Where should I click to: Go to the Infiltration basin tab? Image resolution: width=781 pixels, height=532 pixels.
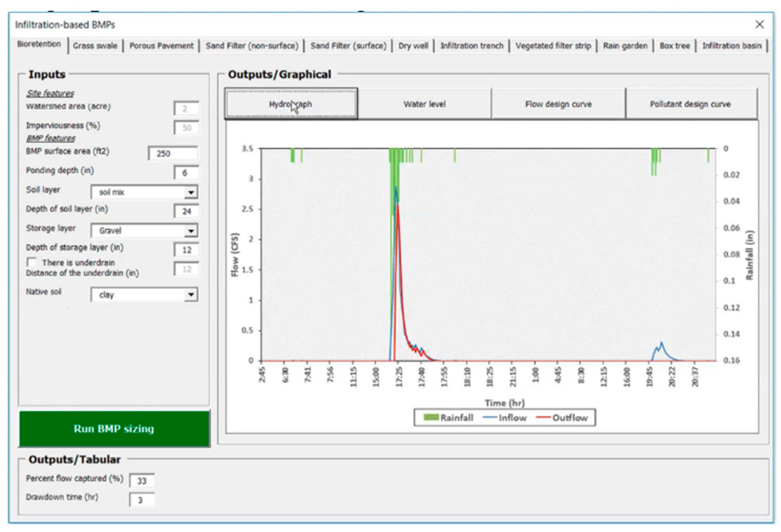tap(731, 46)
